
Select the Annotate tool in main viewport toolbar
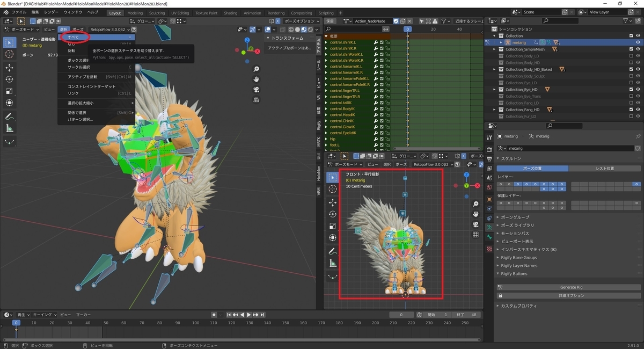click(10, 117)
